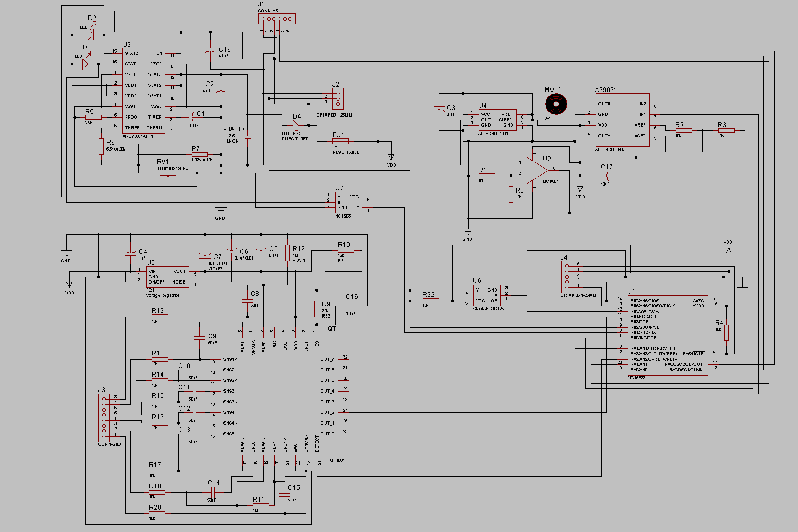Select the J1 CONN-H6 connector
798x532 pixels.
click(x=277, y=19)
